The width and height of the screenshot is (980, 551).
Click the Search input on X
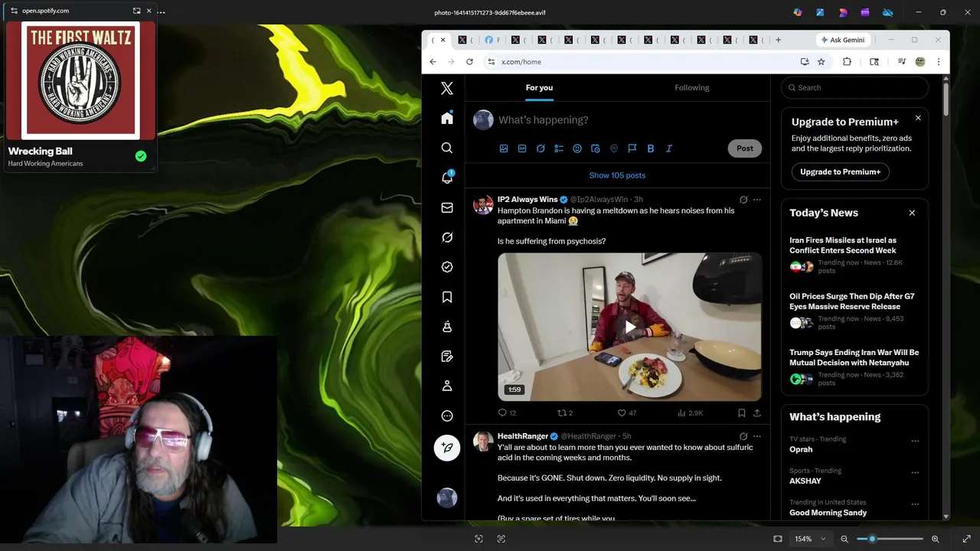pos(854,88)
